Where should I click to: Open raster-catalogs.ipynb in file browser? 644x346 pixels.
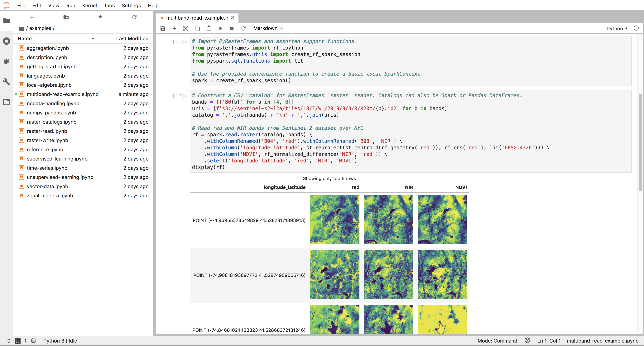click(51, 122)
